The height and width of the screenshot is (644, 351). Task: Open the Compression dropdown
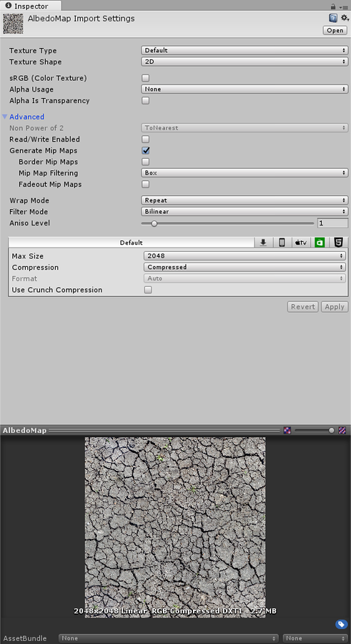pyautogui.click(x=244, y=267)
